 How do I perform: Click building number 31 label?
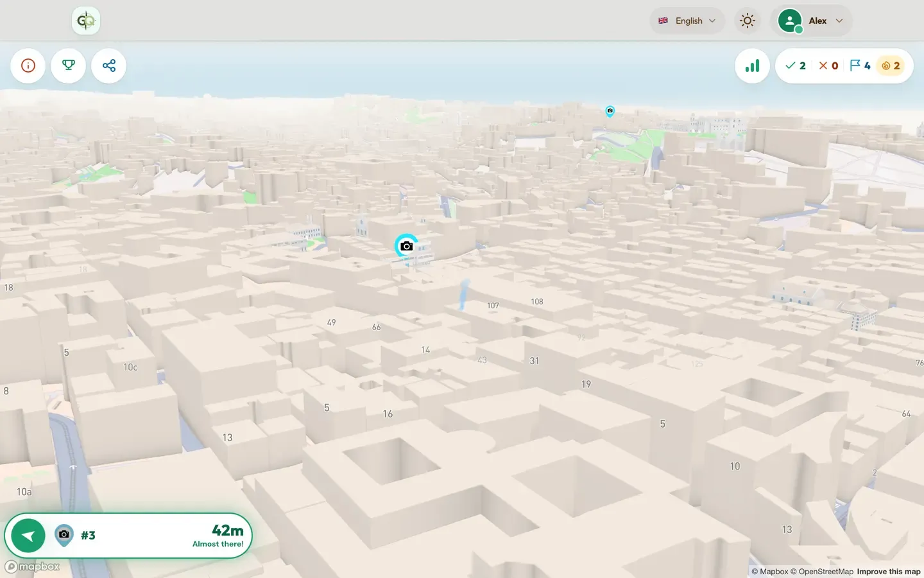[x=535, y=361]
